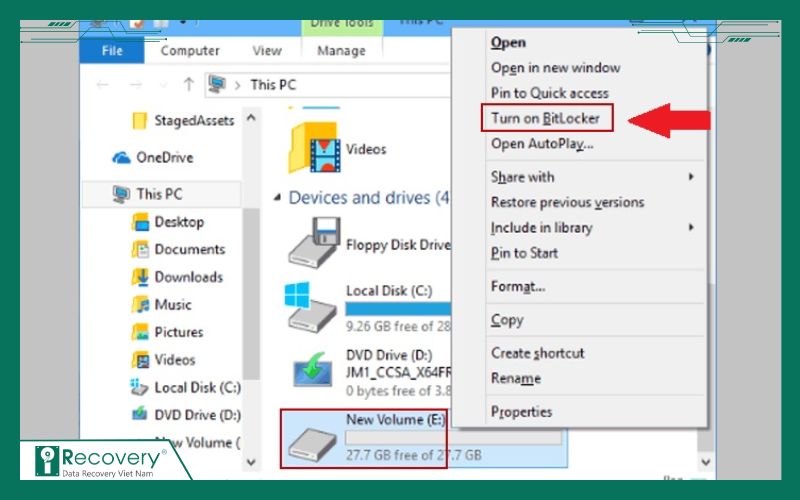
Task: Click the Back navigation arrow
Action: point(103,85)
